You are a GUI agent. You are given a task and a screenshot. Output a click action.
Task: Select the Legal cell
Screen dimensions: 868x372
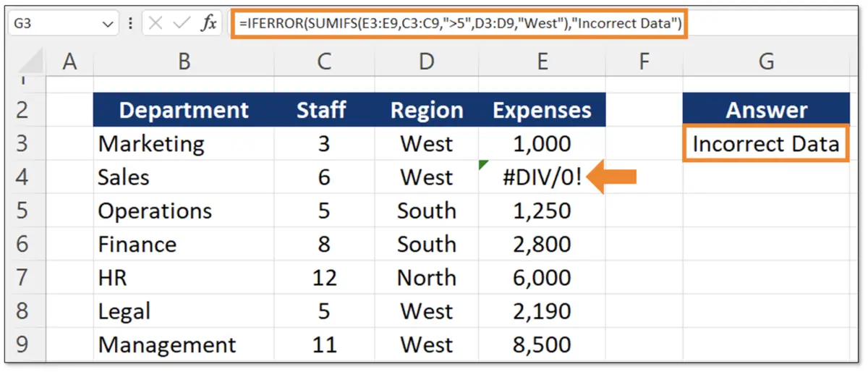pyautogui.click(x=184, y=311)
